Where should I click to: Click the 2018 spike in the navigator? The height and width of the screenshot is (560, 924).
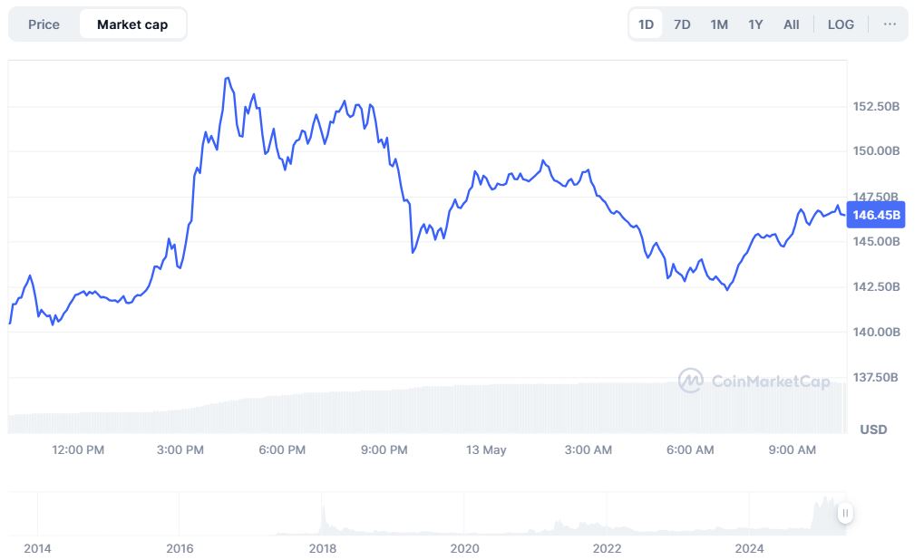(323, 518)
